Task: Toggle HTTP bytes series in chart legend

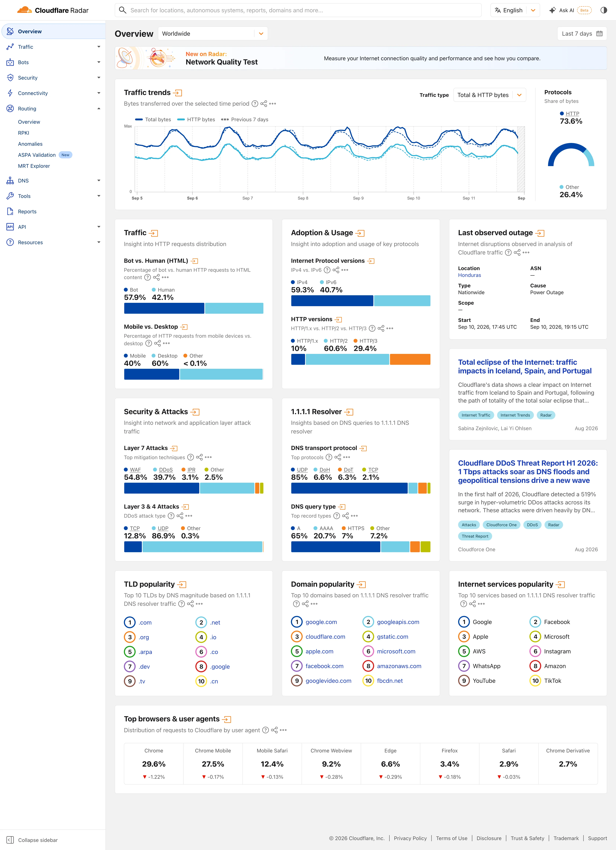Action: (196, 120)
